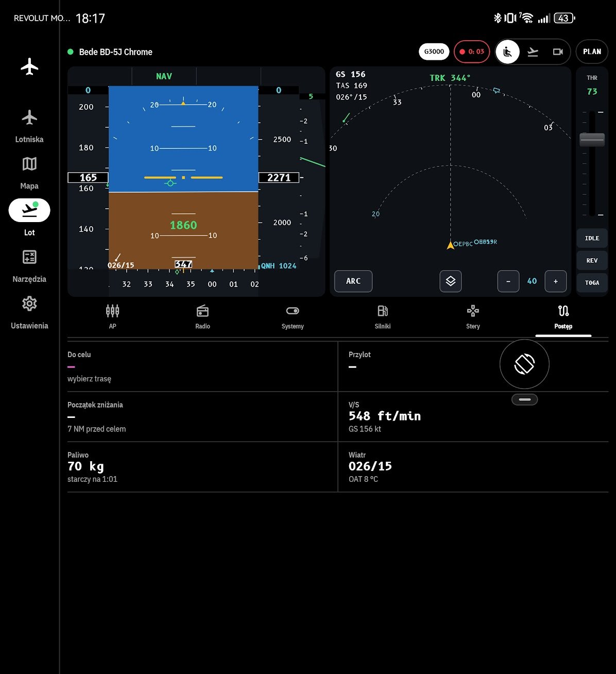Tap the minimize handle below rotate button
Viewport: 616px width, 674px height.
point(525,399)
